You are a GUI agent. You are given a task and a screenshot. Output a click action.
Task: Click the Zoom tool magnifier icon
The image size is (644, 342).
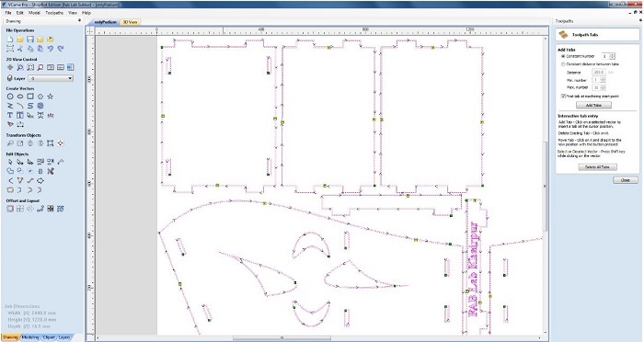point(20,67)
